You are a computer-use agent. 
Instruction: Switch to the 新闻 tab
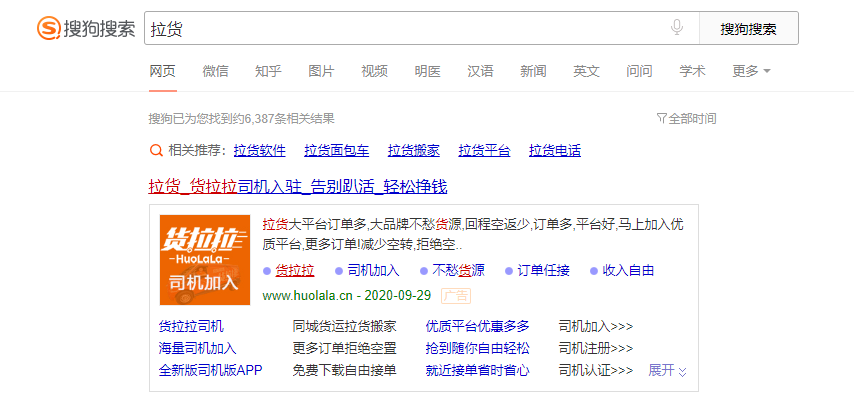tap(533, 71)
